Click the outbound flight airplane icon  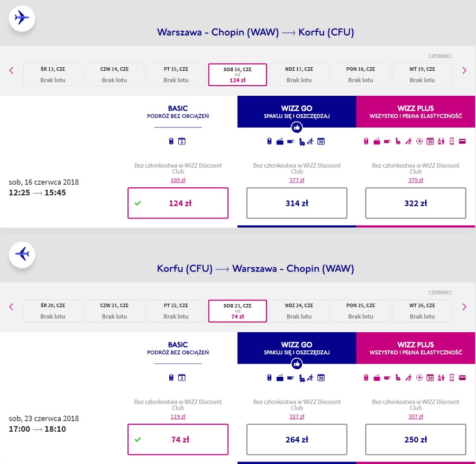(x=22, y=18)
